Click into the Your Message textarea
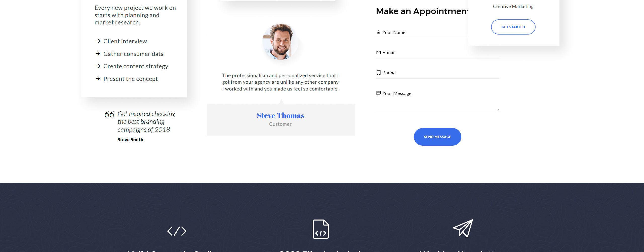644x252 pixels. [x=438, y=100]
